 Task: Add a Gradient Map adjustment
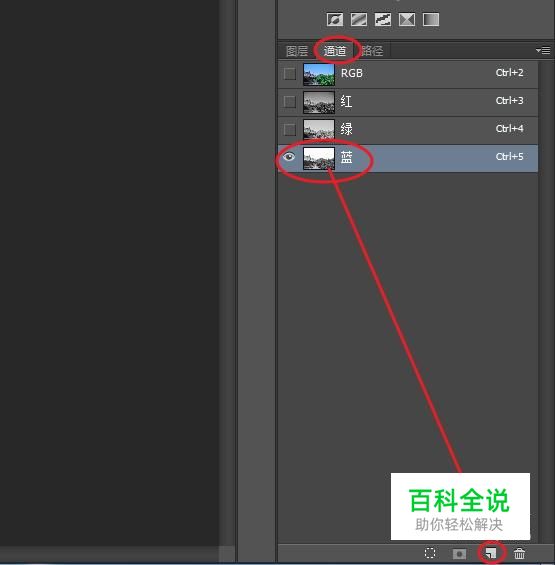point(431,19)
